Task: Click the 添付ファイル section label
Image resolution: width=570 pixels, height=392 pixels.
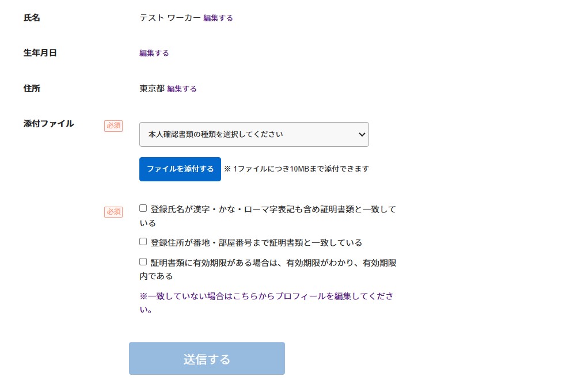Action: click(48, 123)
